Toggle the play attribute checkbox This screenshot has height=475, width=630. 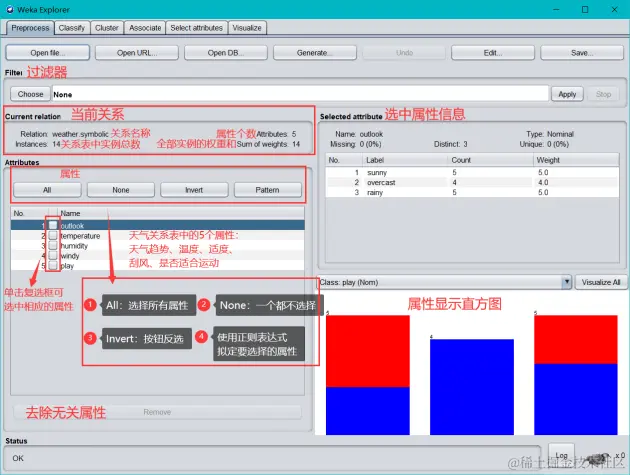pos(53,266)
